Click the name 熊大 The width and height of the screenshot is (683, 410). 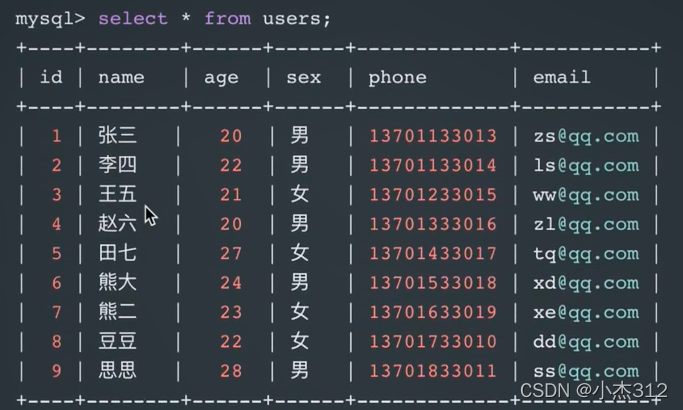click(x=118, y=283)
